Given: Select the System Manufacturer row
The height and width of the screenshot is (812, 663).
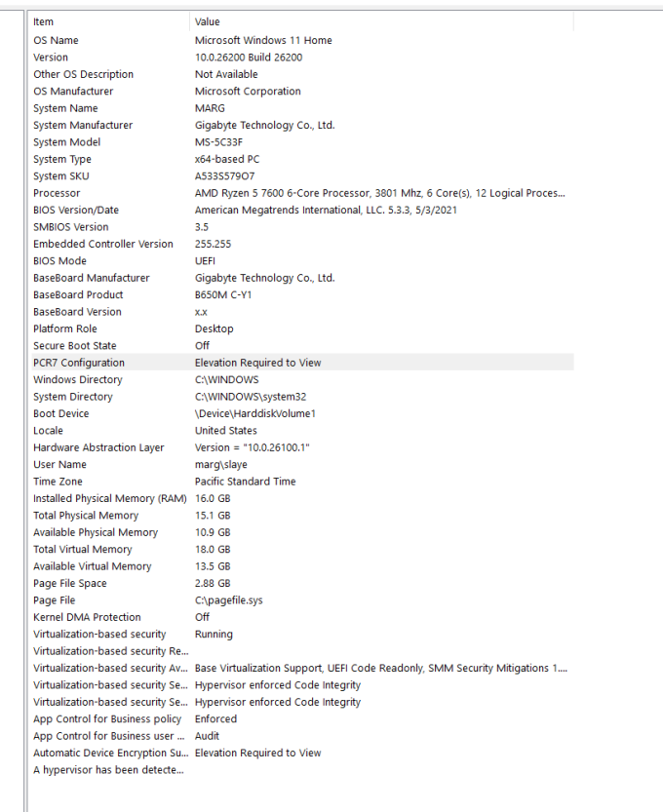Looking at the screenshot, I should 301,126.
